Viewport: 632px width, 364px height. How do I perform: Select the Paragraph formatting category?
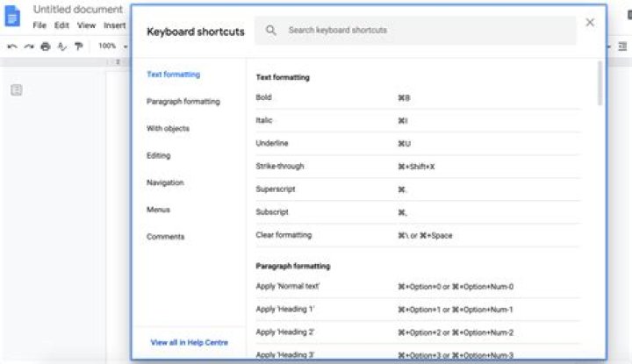183,102
